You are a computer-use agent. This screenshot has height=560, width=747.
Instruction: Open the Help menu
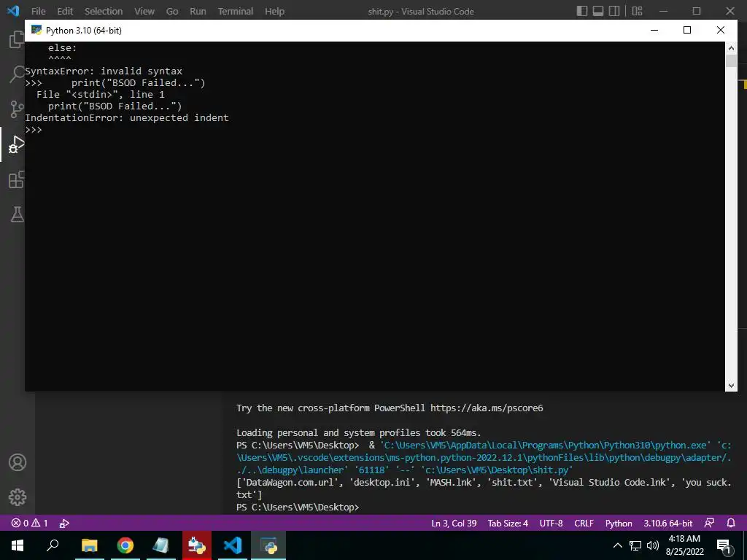(274, 11)
